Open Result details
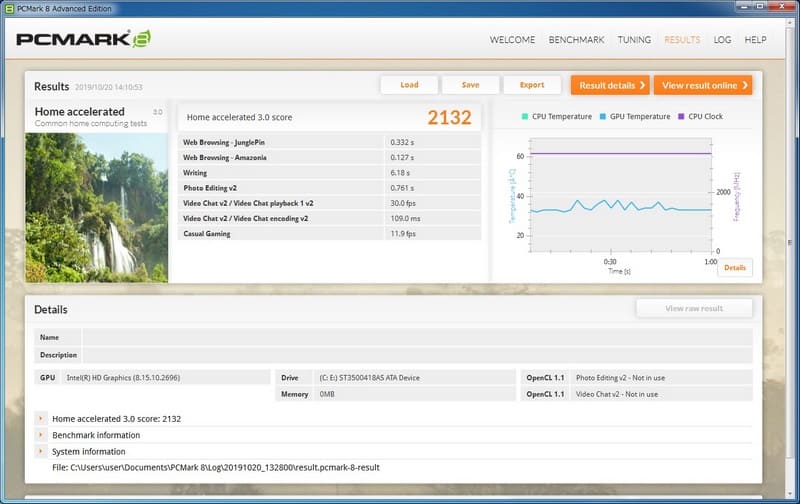 click(610, 85)
